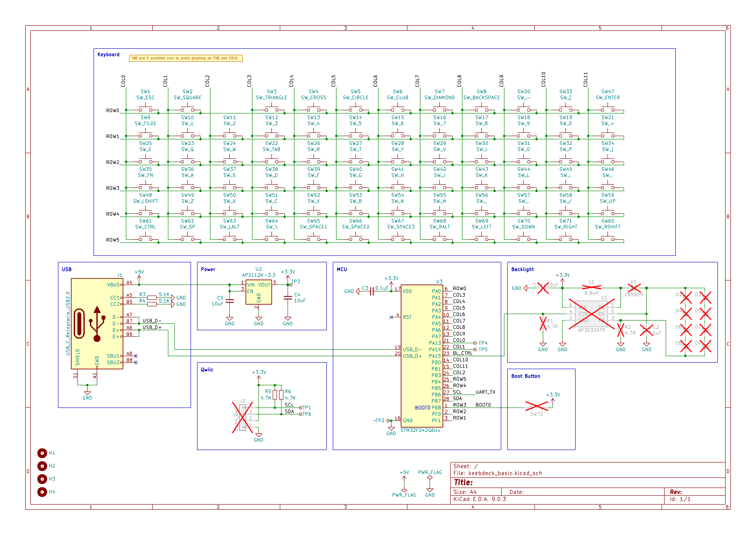Click the TP4 test point near COL0
756x535 pixels.
[475, 343]
